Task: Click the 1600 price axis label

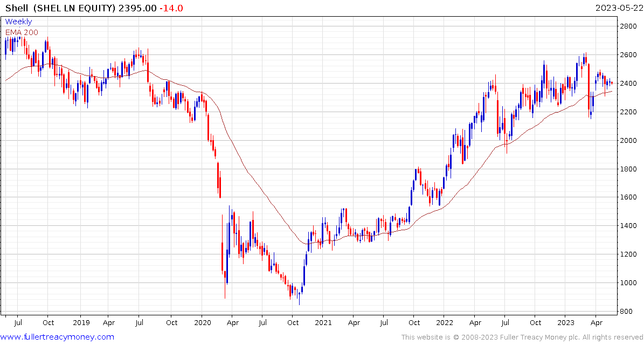Action: (x=629, y=197)
